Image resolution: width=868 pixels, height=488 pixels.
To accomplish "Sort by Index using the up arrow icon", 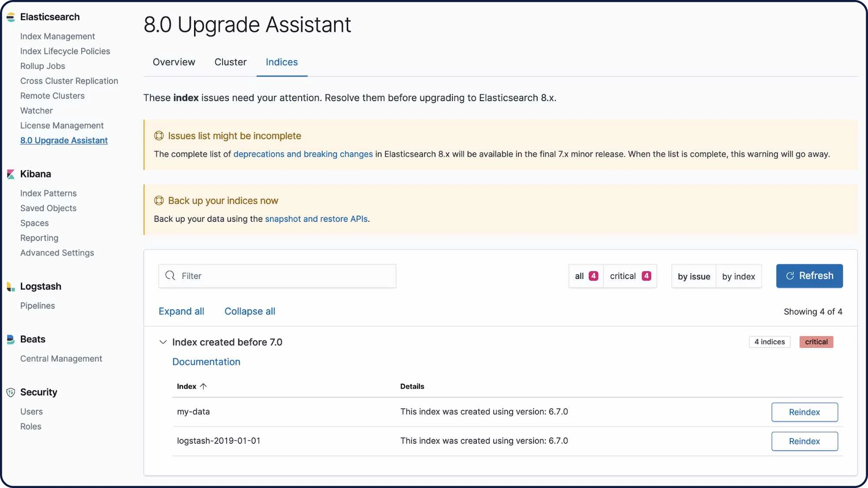I will 203,386.
